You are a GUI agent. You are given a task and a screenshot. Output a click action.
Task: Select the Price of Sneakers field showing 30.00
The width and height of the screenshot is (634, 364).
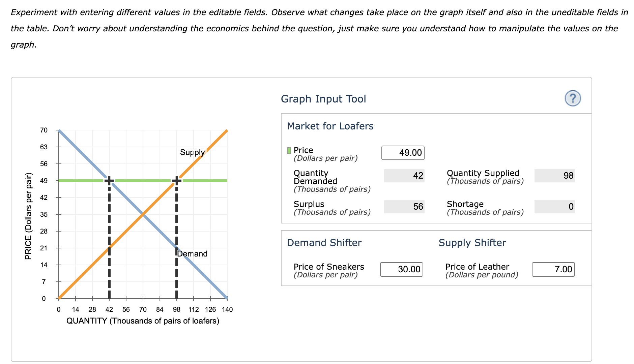(x=401, y=269)
